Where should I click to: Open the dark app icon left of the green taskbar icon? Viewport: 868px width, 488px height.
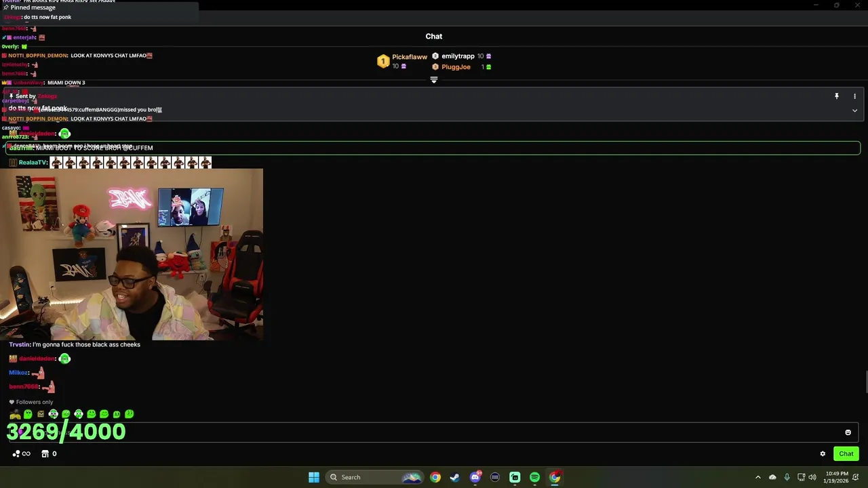495,477
